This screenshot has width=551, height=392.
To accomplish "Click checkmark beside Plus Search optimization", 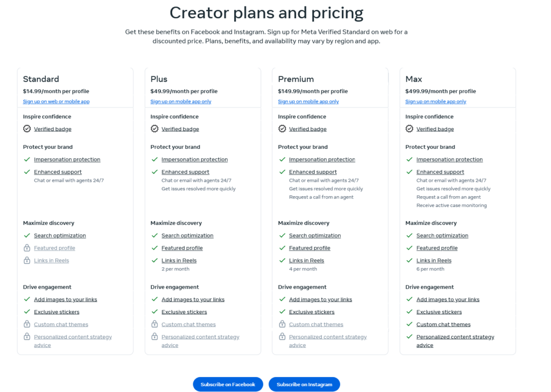I will 154,236.
